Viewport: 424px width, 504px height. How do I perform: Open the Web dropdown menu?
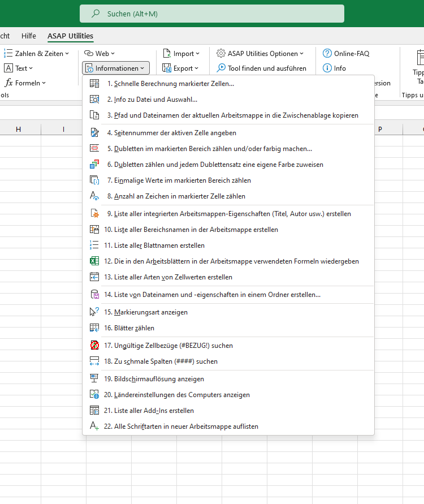[99, 53]
